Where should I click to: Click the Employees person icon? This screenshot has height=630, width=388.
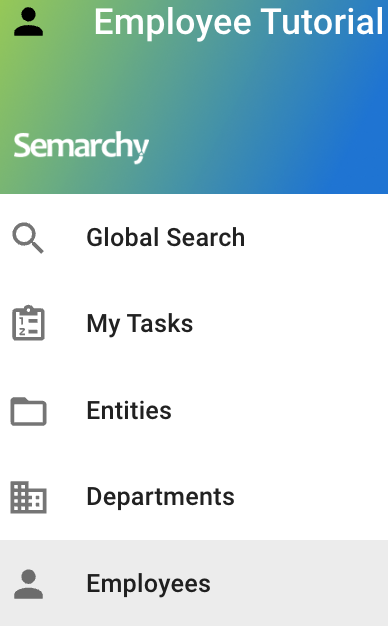28,584
